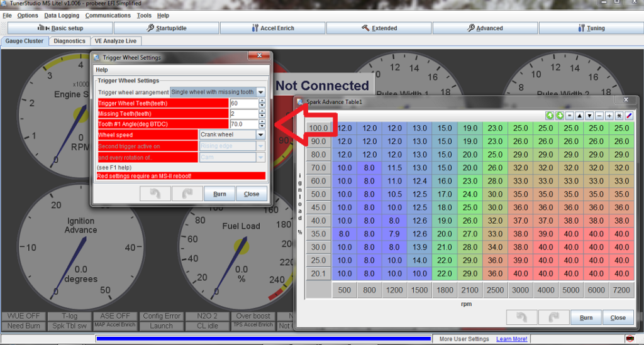Screen dimensions: 644x345
Task: Increase Trigger Wheel Teeth with spinner up arrow
Action: click(x=262, y=101)
